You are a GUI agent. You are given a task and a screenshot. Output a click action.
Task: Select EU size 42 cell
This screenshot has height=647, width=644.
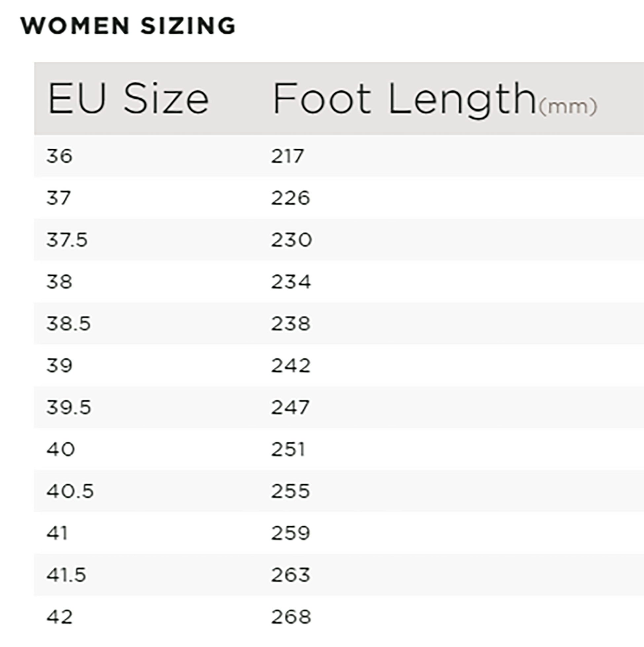[x=59, y=617]
